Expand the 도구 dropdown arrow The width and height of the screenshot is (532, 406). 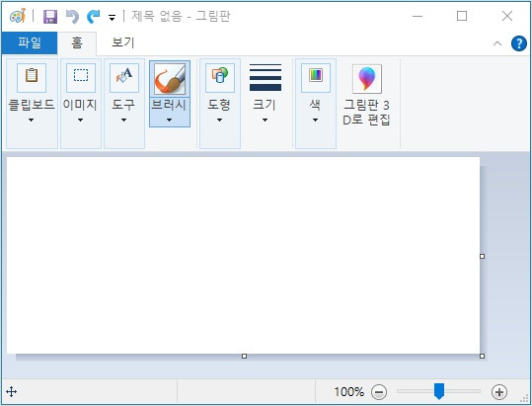click(123, 120)
